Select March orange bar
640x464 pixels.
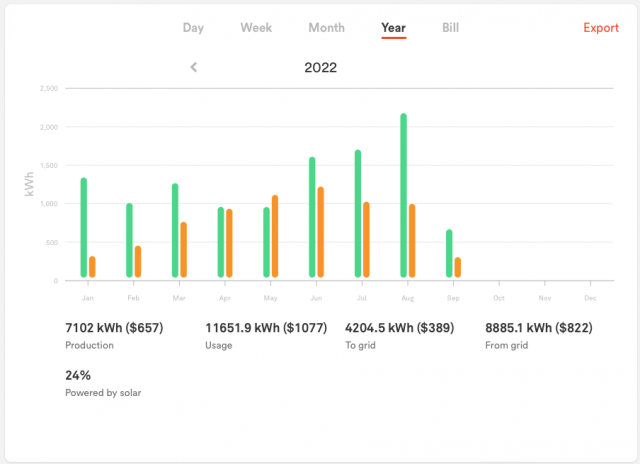184,250
